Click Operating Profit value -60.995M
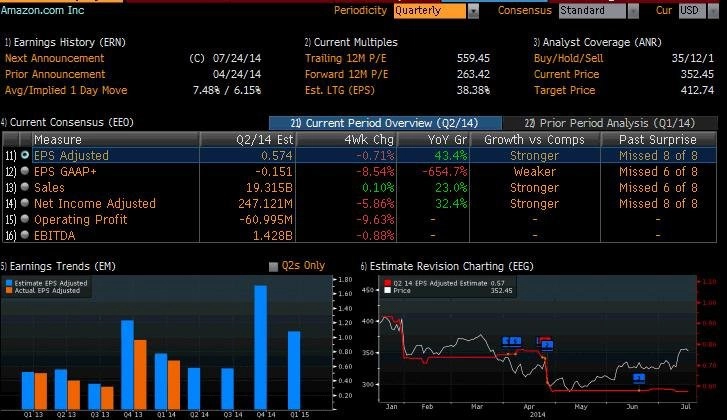This screenshot has height=420, width=727. point(266,219)
